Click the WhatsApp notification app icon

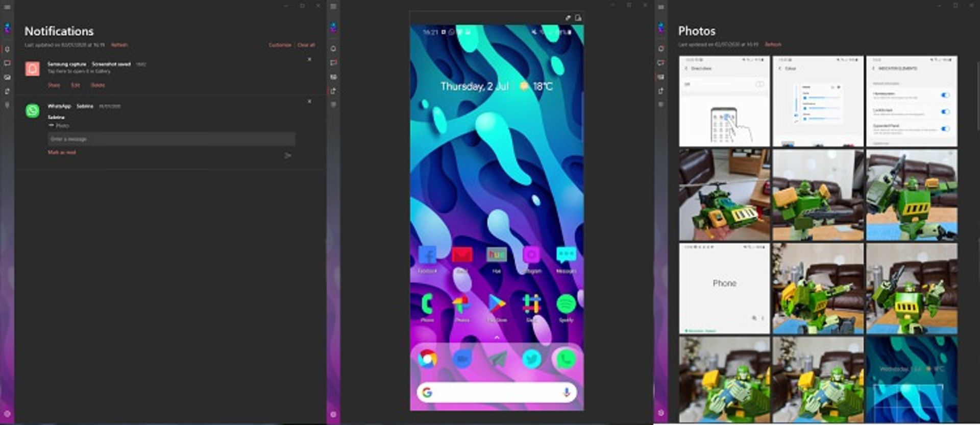(x=33, y=110)
